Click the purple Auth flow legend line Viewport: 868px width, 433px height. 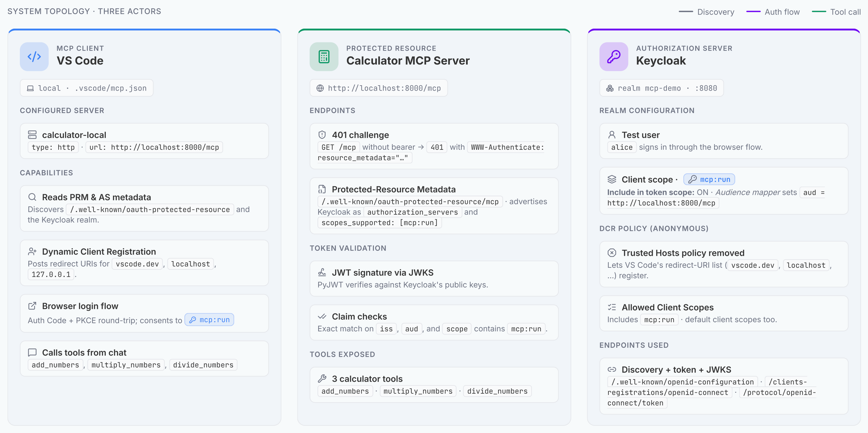[753, 12]
